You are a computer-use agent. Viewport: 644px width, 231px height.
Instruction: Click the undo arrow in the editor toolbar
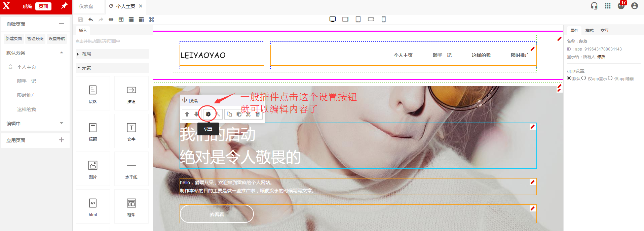coord(91,20)
